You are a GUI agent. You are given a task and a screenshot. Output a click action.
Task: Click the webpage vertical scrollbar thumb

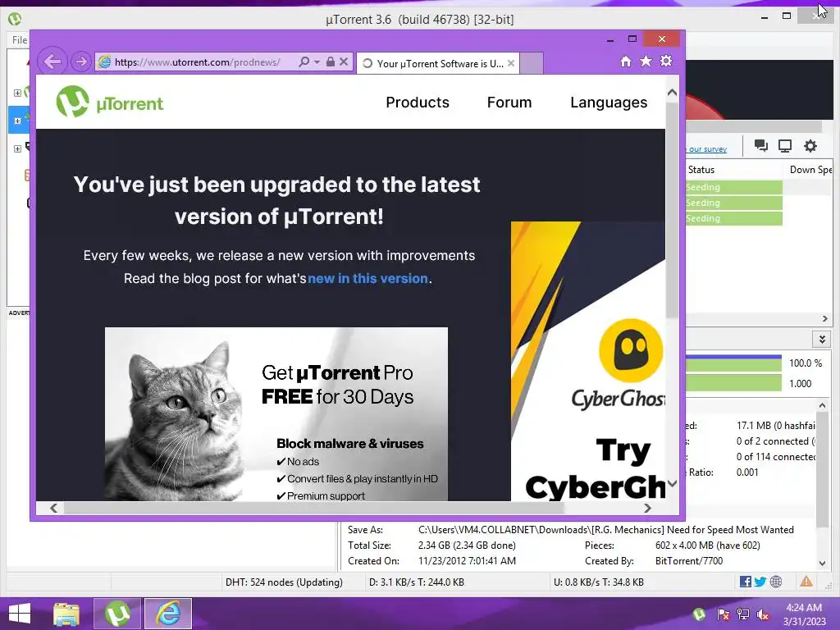pos(673,210)
